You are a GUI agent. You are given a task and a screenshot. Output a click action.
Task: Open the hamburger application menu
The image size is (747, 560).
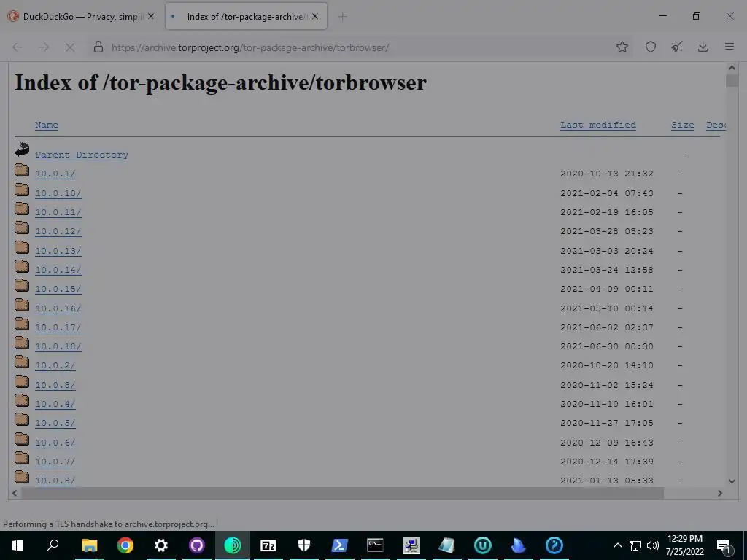[x=729, y=47]
